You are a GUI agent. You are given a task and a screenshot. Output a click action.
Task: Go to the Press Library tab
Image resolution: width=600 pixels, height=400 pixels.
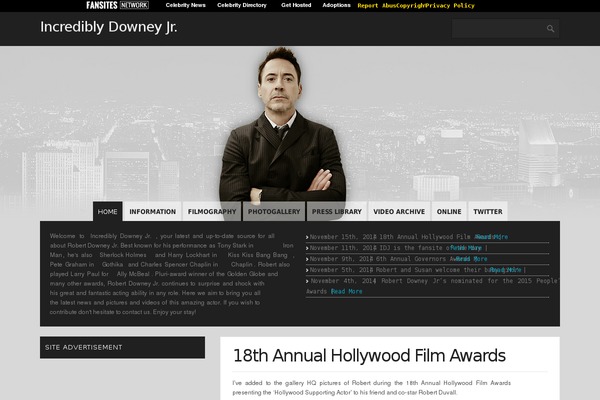tap(337, 211)
